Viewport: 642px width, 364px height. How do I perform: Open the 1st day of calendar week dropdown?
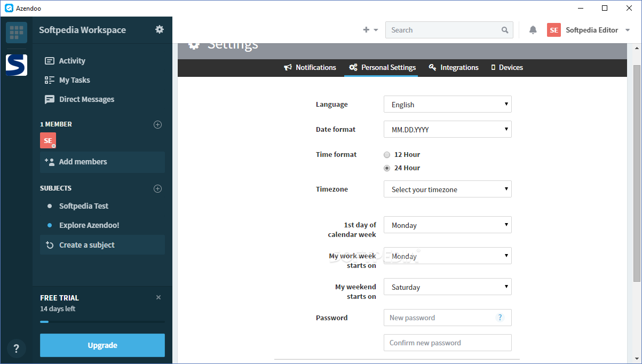pos(448,225)
